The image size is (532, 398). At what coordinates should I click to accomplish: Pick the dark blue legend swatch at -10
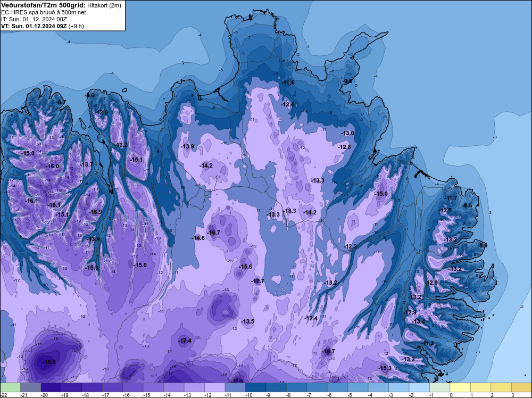pos(255,387)
